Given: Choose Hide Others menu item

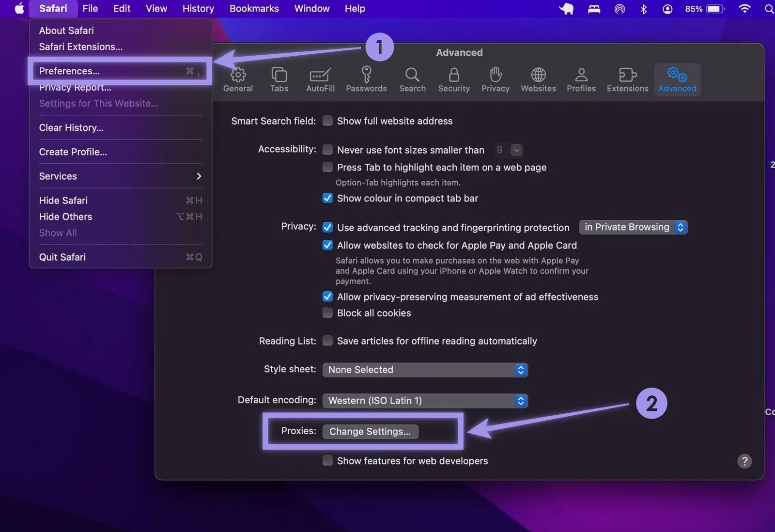Looking at the screenshot, I should pos(120,217).
